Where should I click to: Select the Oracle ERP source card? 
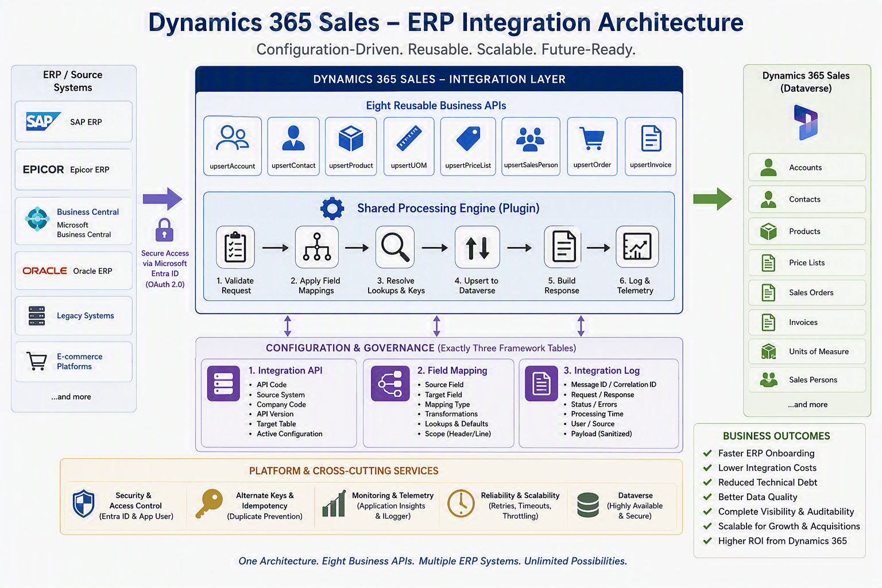click(73, 270)
